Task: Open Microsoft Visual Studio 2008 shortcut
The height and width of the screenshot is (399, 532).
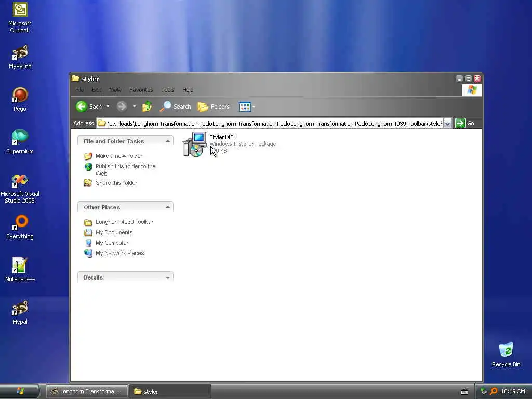Action: click(x=20, y=188)
